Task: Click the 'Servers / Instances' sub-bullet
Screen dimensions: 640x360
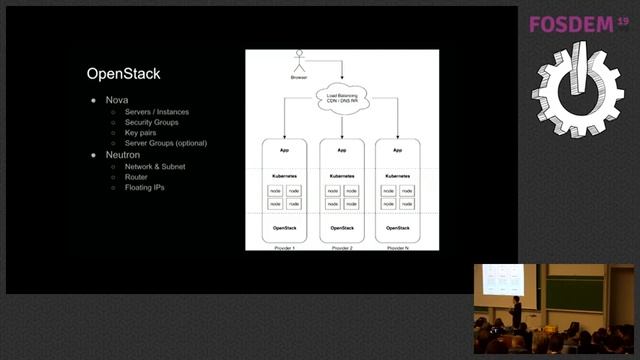Action: click(x=157, y=112)
